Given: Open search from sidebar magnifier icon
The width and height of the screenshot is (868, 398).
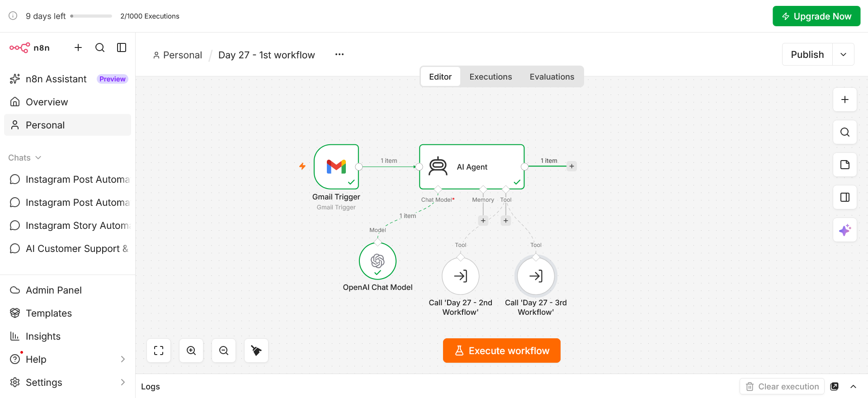Looking at the screenshot, I should point(100,47).
